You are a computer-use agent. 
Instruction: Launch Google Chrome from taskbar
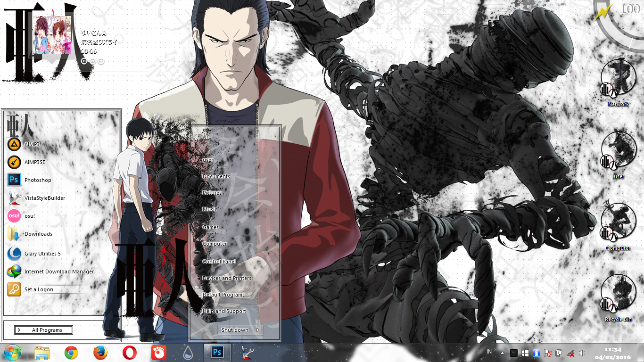click(71, 353)
